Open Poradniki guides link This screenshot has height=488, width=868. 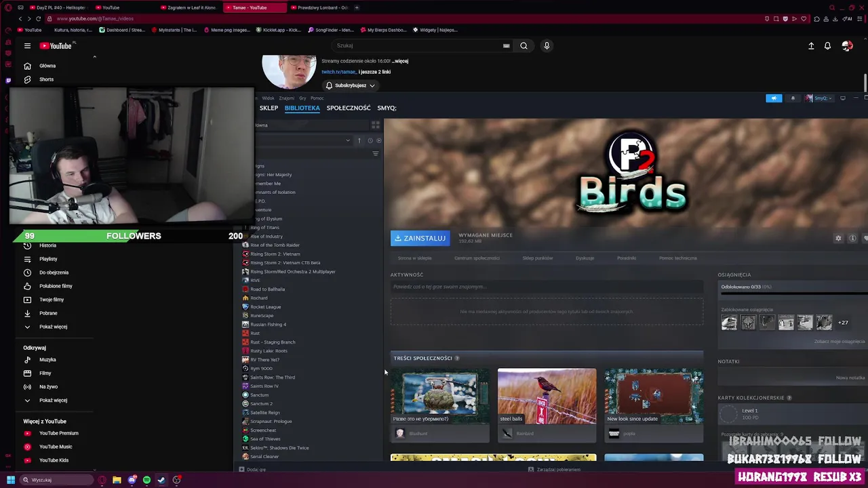coord(627,258)
